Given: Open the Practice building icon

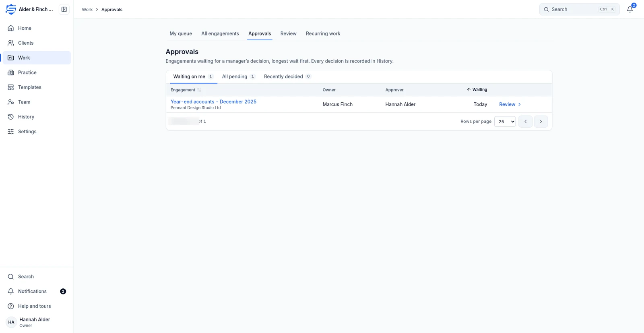Looking at the screenshot, I should (11, 72).
